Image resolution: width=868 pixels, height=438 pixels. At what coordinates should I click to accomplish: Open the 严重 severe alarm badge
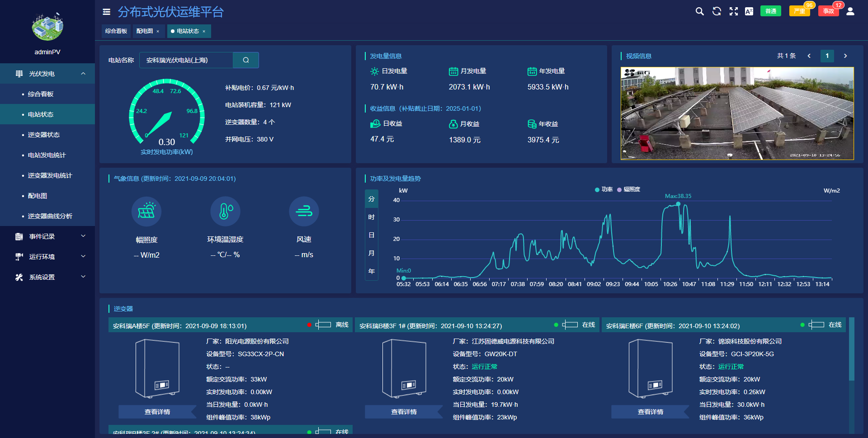pos(799,11)
